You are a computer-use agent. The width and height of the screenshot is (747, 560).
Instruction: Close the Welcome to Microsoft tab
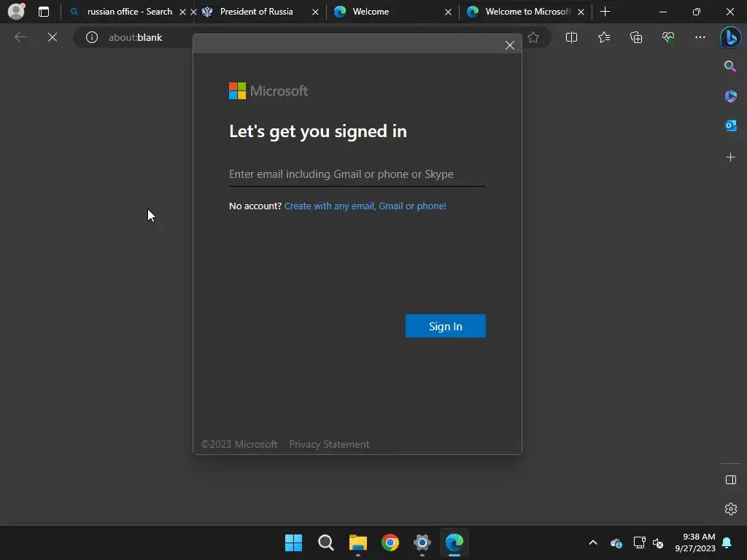click(x=581, y=12)
